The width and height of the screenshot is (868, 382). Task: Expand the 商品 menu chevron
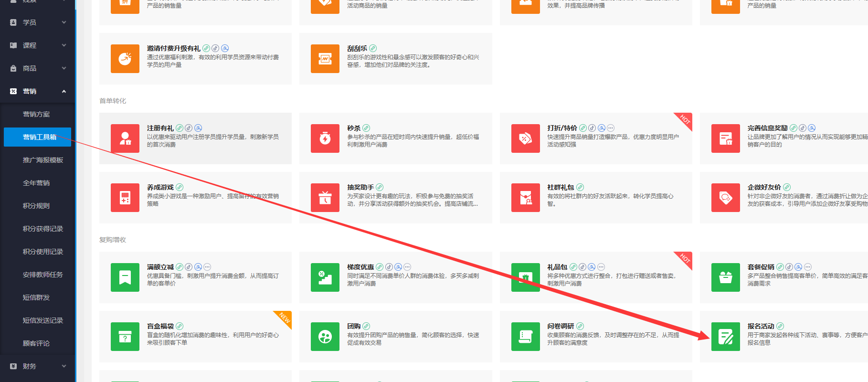click(x=64, y=68)
